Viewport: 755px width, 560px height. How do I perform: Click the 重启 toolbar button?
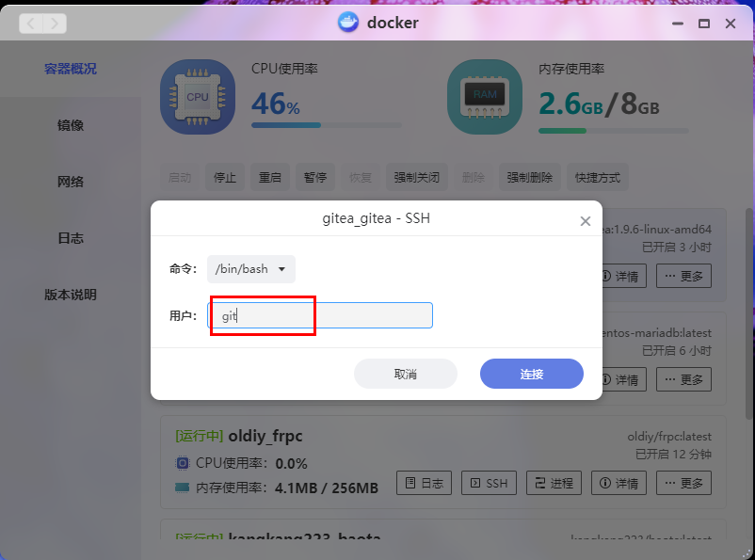coord(269,177)
